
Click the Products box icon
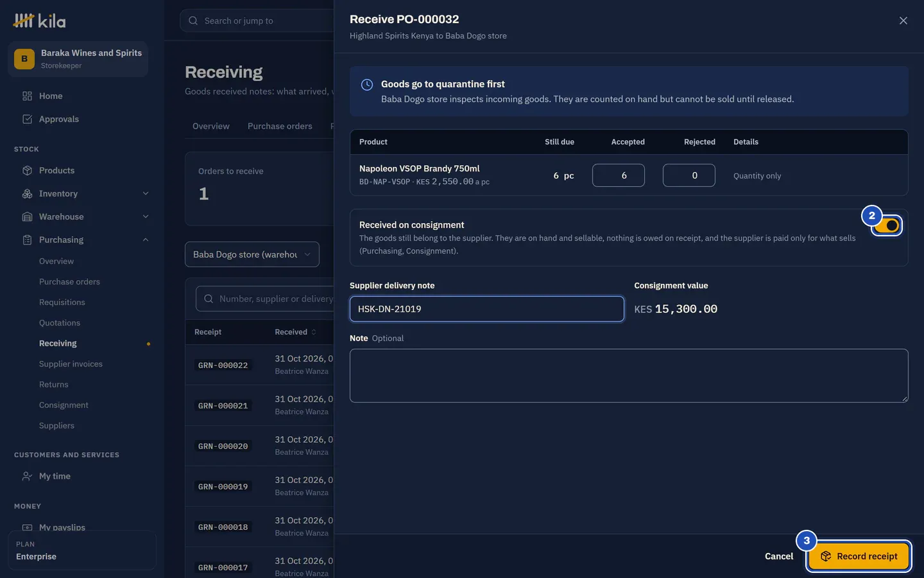(x=27, y=170)
